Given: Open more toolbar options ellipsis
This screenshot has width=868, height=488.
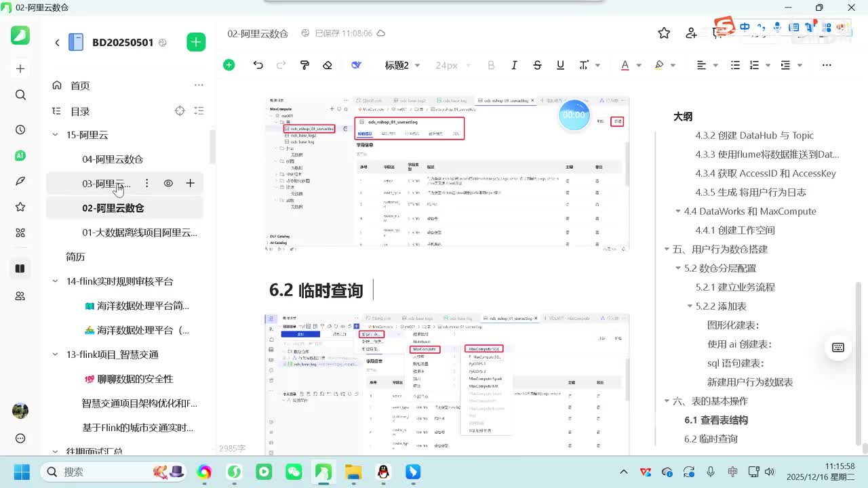Looking at the screenshot, I should tap(827, 65).
